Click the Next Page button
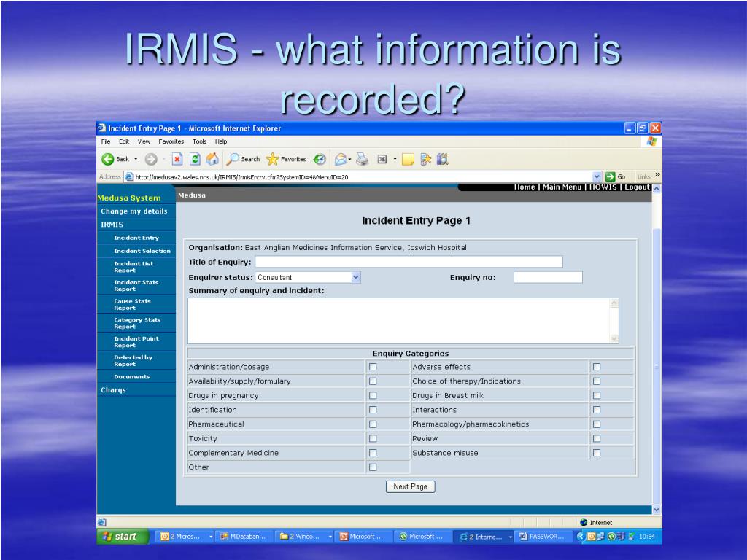 coord(410,486)
